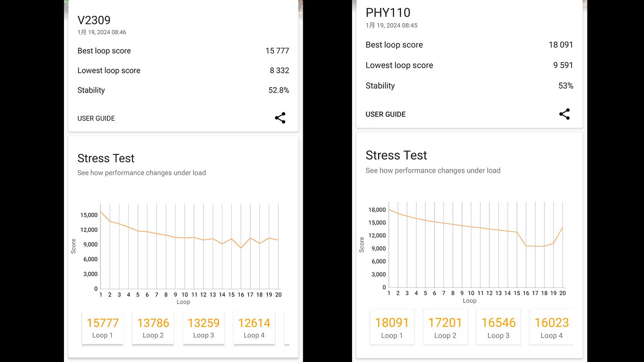
Task: Click the left Stress Test heading
Action: (106, 158)
